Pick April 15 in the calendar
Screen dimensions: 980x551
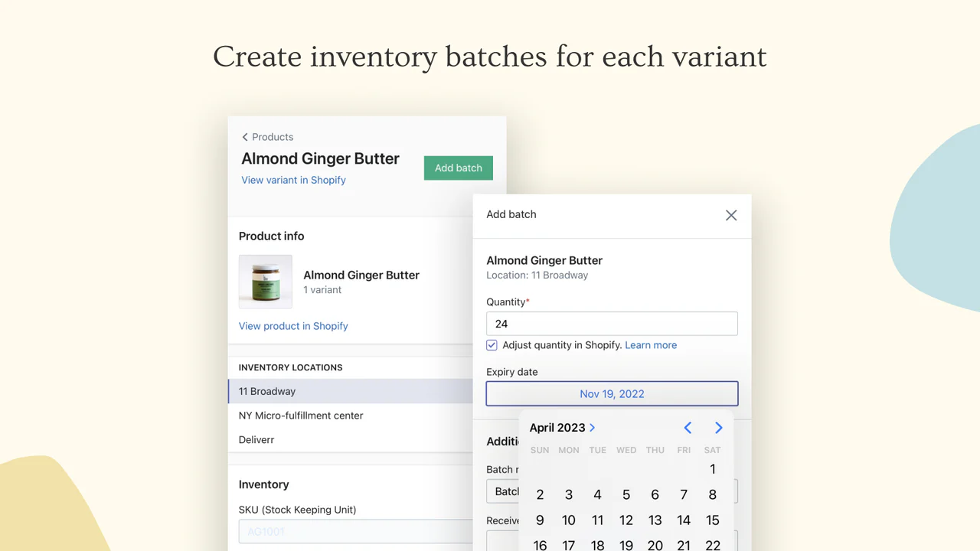click(x=713, y=520)
